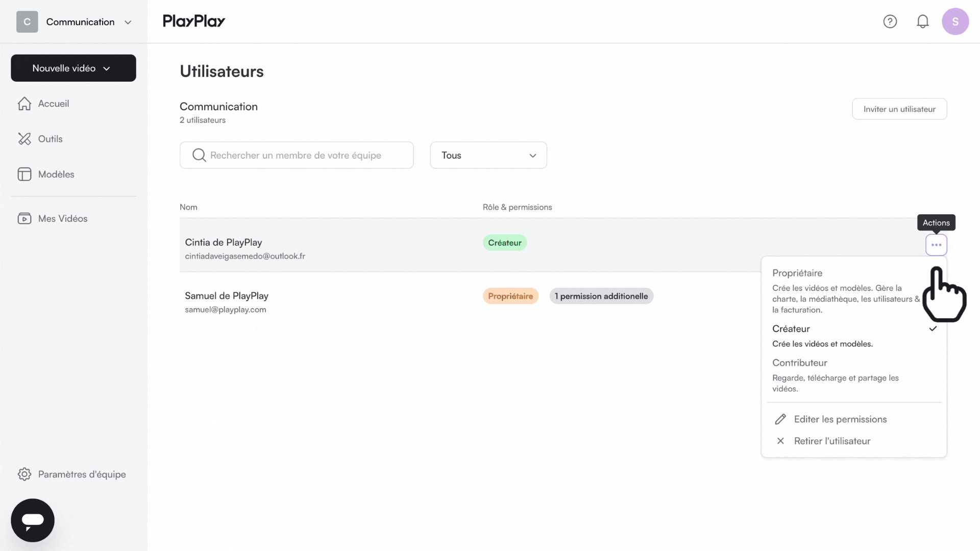Click Samuel de PlayPlay name
Image resolution: width=980 pixels, height=551 pixels.
227,296
